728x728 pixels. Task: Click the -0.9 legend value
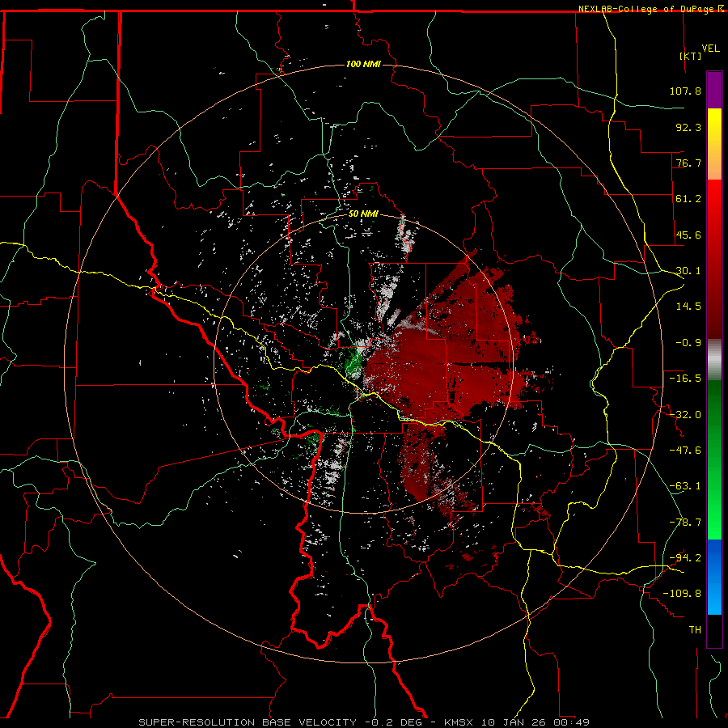pyautogui.click(x=688, y=343)
